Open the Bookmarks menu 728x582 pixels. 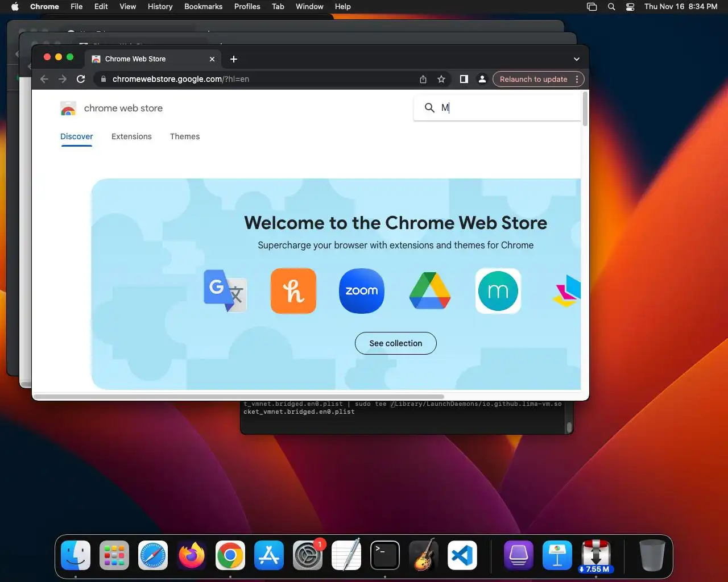[x=203, y=6]
